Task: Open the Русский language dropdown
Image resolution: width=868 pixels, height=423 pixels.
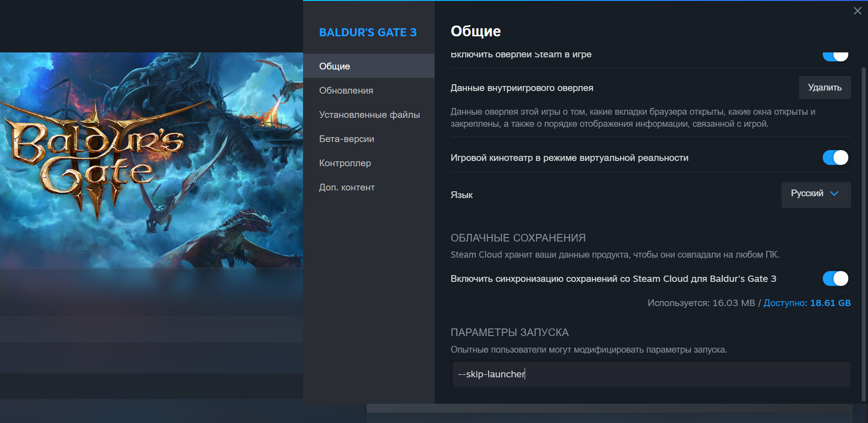Action: tap(816, 194)
